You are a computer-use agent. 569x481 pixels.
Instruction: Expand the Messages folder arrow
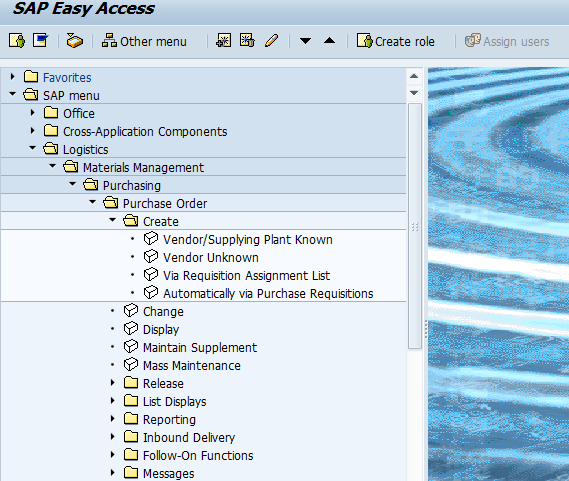coord(112,473)
